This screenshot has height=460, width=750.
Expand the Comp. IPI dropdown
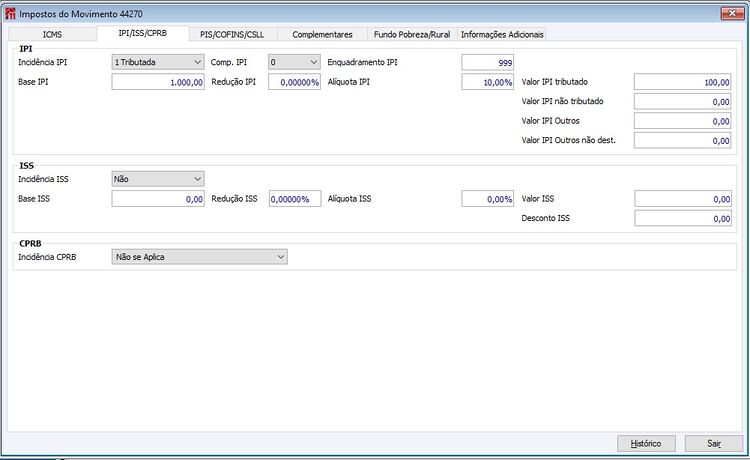tap(294, 62)
